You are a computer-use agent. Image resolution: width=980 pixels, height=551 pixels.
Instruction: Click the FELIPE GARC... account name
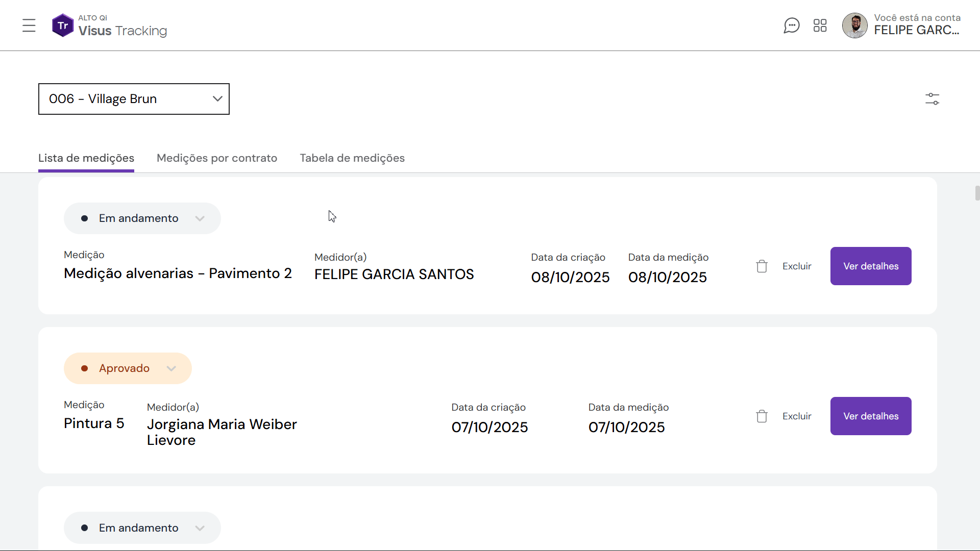pyautogui.click(x=917, y=30)
